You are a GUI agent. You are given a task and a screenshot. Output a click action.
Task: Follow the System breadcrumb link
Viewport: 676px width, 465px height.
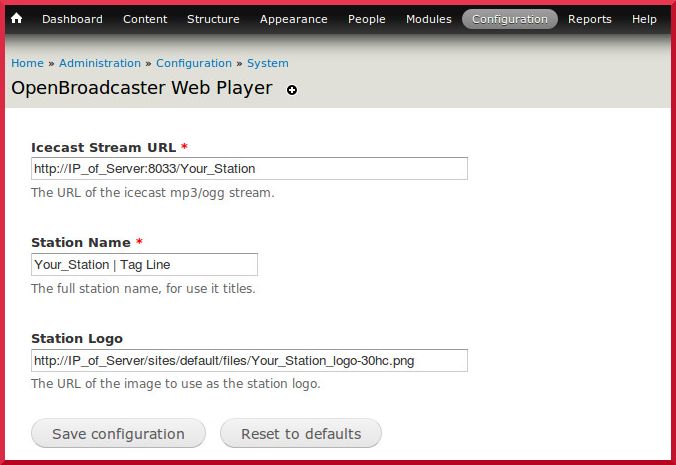click(x=268, y=63)
